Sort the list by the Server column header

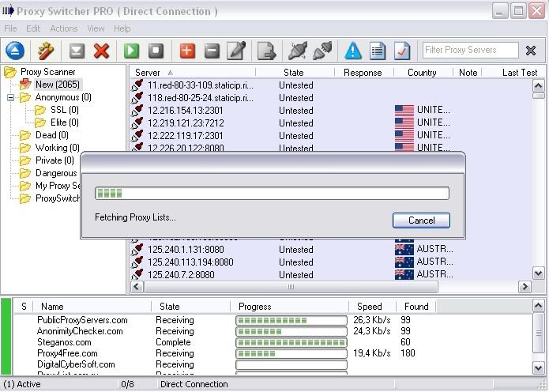[x=149, y=72]
